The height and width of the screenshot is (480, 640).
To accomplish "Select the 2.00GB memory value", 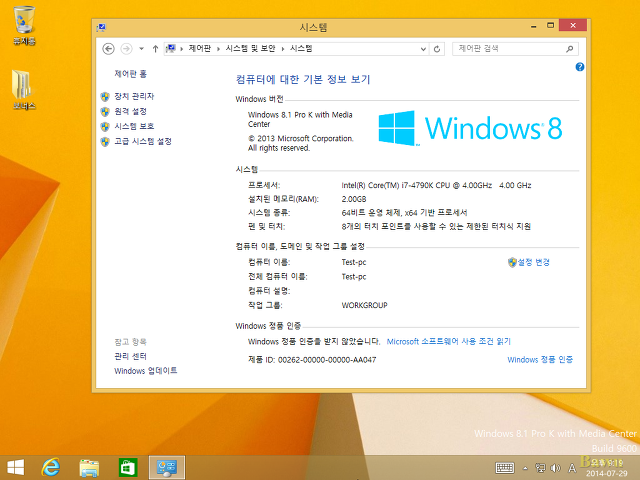I will click(x=354, y=199).
